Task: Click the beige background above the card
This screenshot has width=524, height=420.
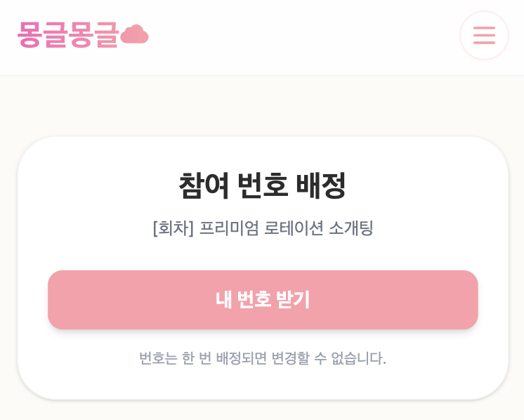Action: (x=262, y=105)
